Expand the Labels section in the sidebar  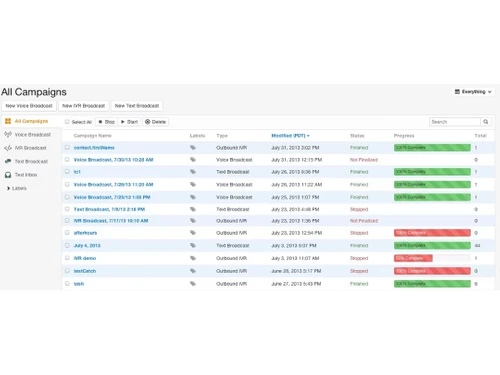point(16,188)
